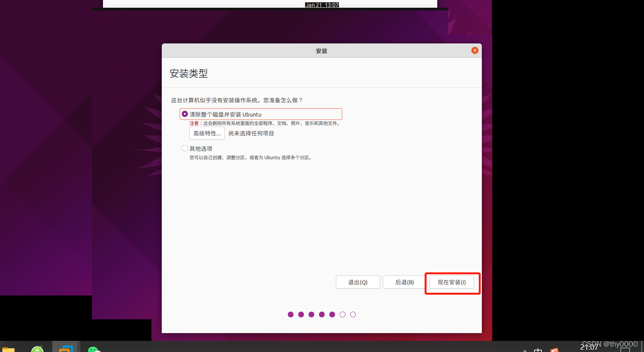Screen dimensions: 644x352
Task: Close the 安装 installer window
Action: pos(475,50)
